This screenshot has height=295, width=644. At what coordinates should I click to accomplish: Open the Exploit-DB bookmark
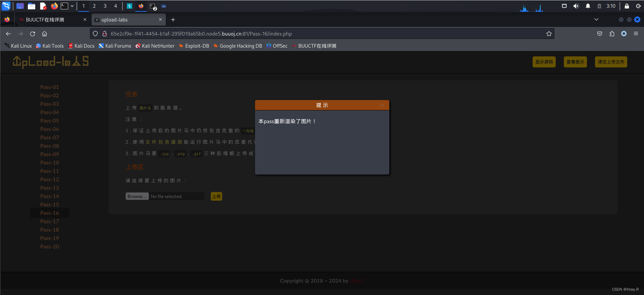(194, 46)
